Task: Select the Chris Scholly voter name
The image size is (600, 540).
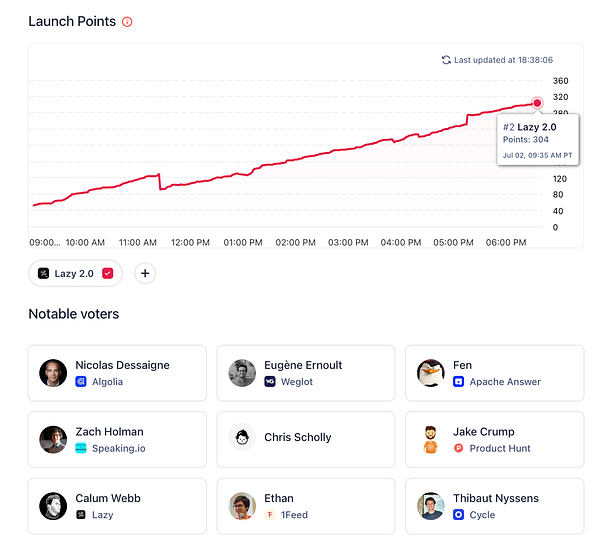Action: coord(298,437)
